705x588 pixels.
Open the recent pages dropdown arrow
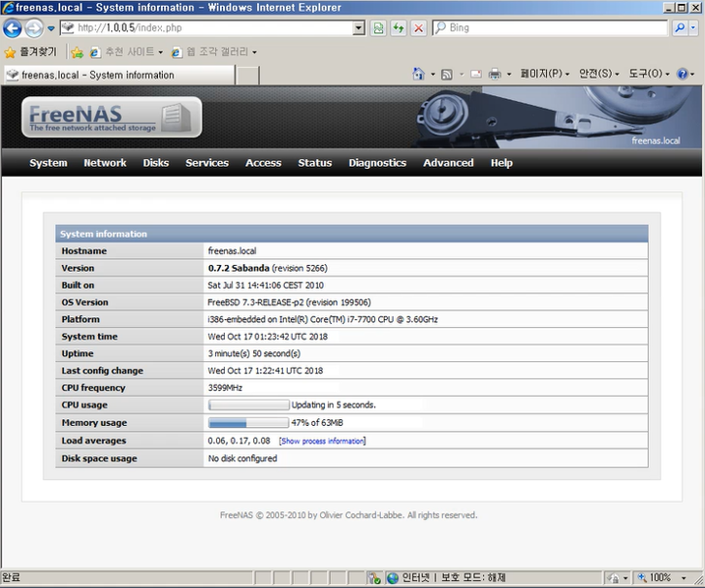tap(51, 28)
